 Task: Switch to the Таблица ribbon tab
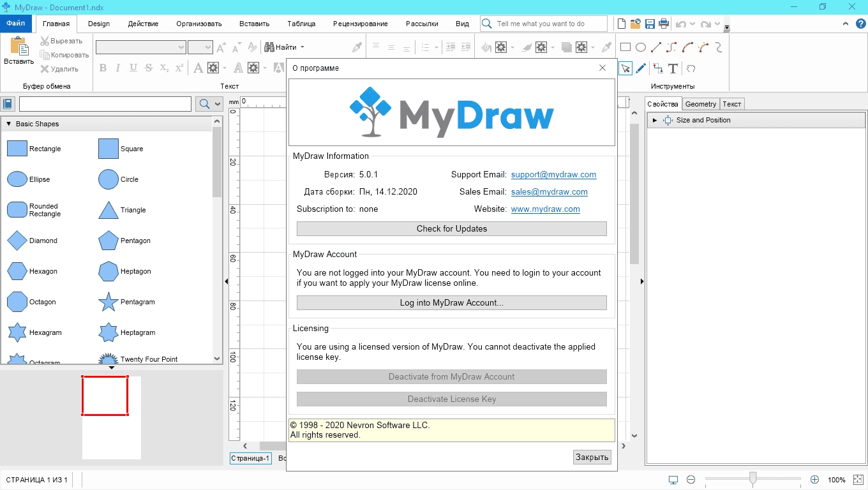point(301,24)
